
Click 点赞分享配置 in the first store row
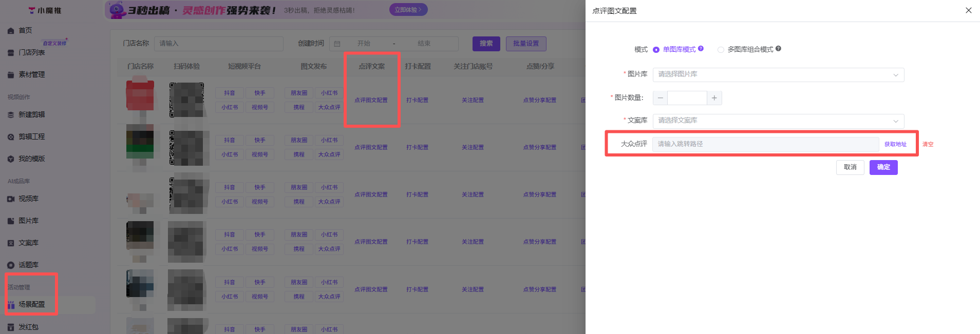click(539, 101)
